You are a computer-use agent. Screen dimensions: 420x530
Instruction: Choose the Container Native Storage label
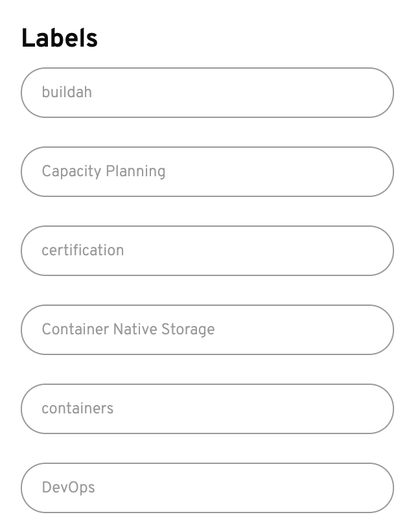coord(207,330)
